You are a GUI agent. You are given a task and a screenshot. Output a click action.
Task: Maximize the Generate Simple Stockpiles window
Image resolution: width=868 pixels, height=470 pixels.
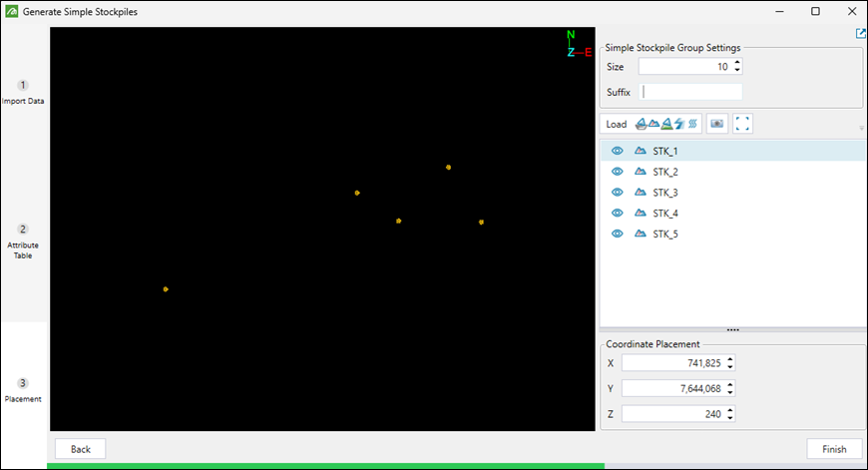click(x=815, y=11)
